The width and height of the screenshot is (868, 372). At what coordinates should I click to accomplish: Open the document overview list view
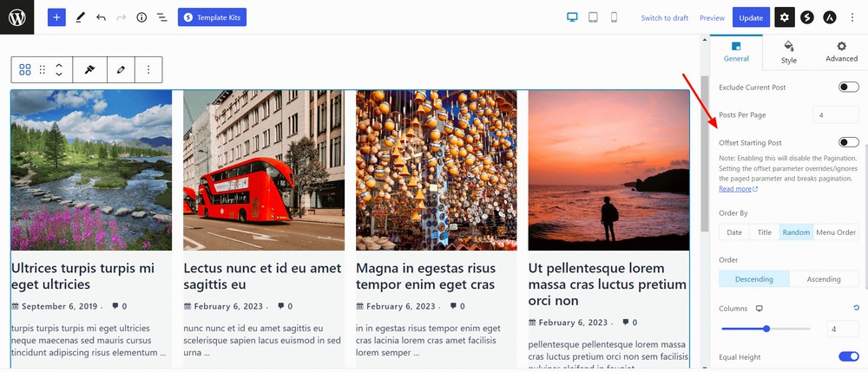[x=161, y=17]
